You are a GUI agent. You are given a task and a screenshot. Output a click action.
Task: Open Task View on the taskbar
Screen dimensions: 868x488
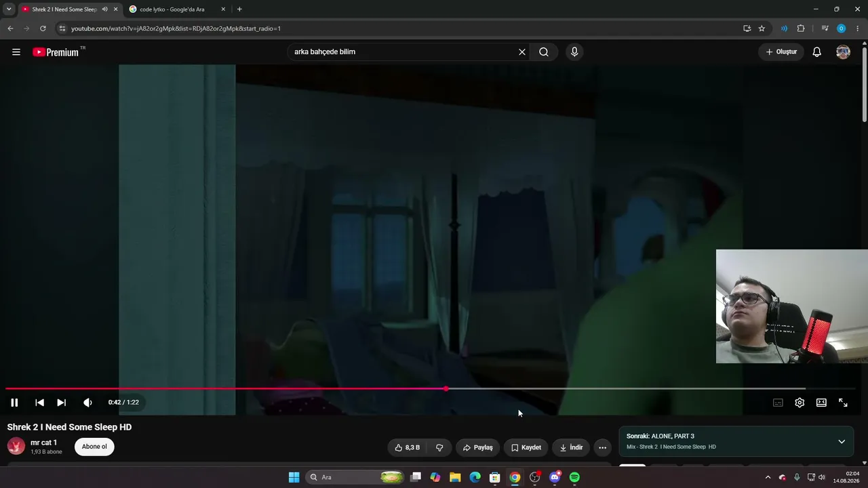[x=416, y=477]
